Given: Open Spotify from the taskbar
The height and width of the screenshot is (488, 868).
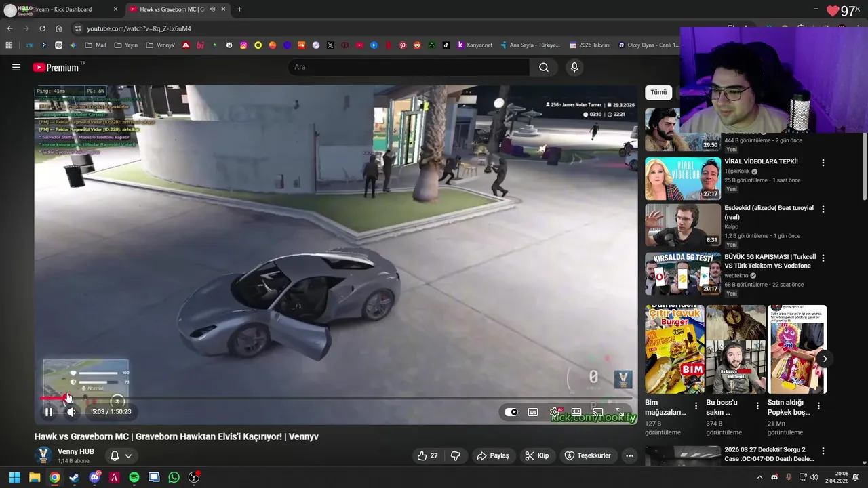Looking at the screenshot, I should pos(134,477).
